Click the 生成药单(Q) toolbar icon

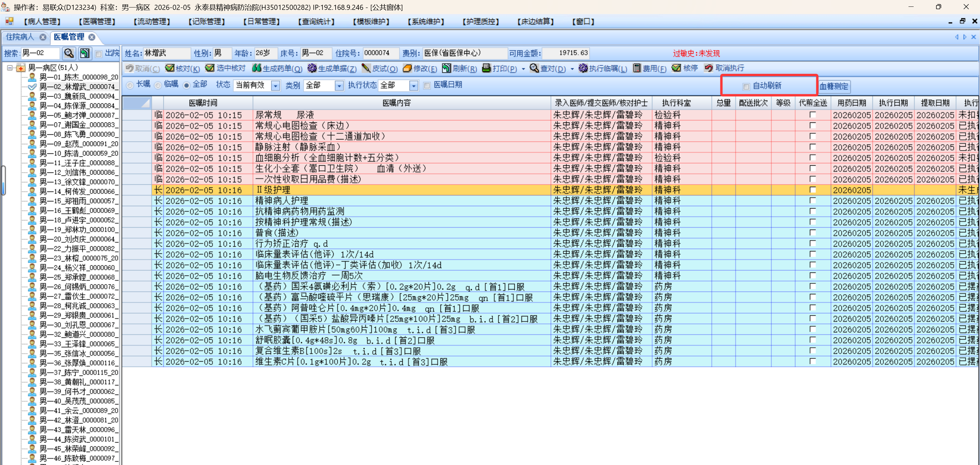point(257,68)
